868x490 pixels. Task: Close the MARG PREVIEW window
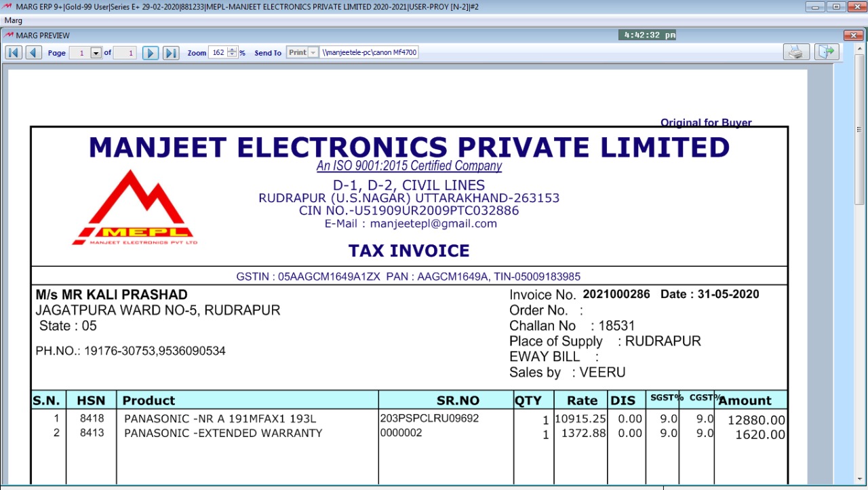(853, 35)
